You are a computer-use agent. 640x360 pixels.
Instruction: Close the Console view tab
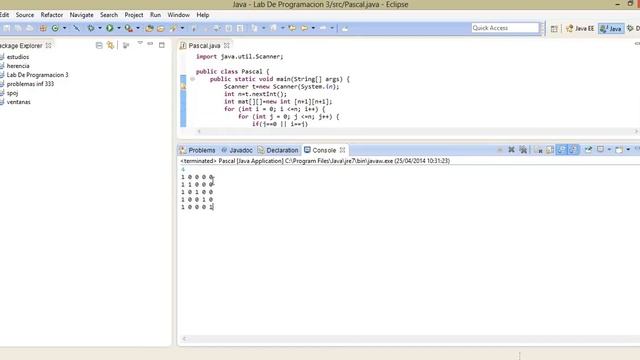point(342,150)
